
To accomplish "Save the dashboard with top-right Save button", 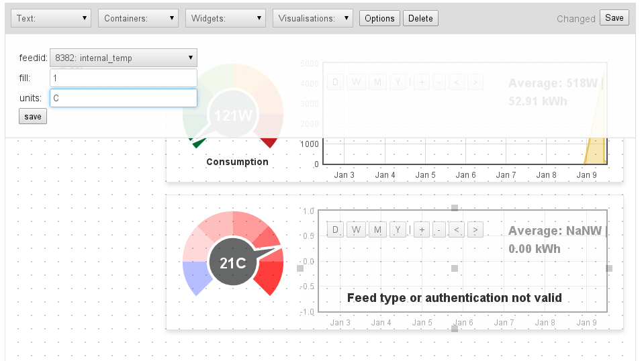I will click(614, 18).
